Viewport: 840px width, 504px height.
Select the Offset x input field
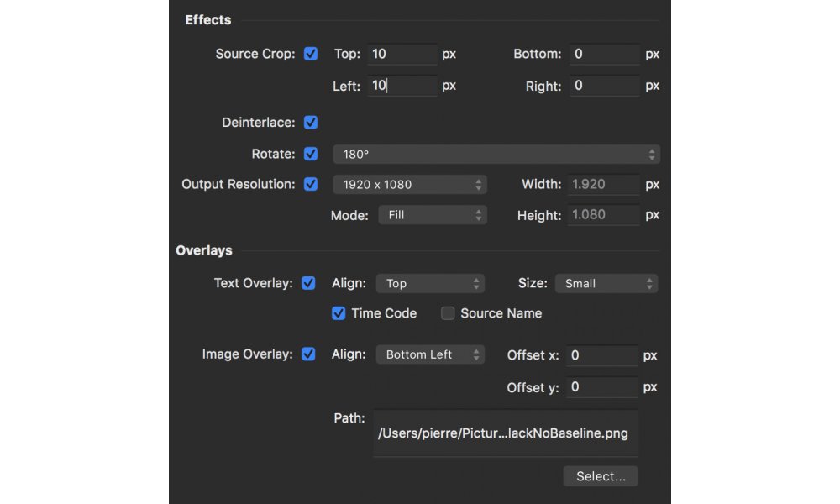(x=602, y=355)
